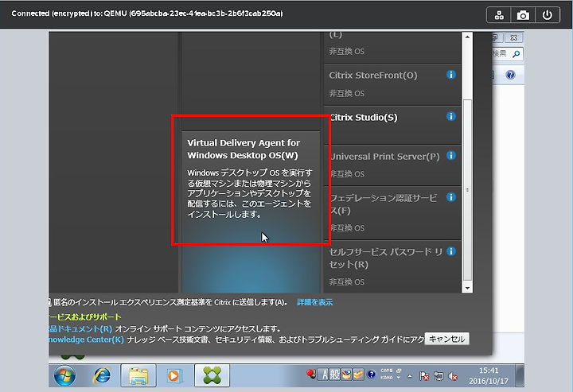The width and height of the screenshot is (573, 392).
Task: Click scrollbar down arrow in installer list
Action: 467,288
